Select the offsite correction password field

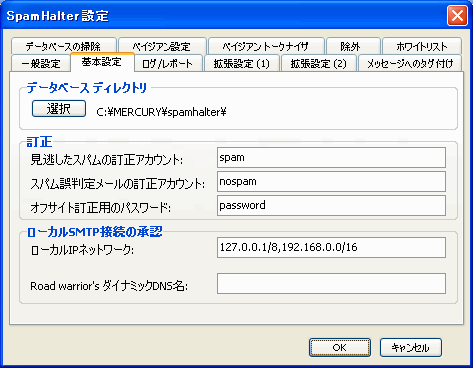tap(331, 205)
